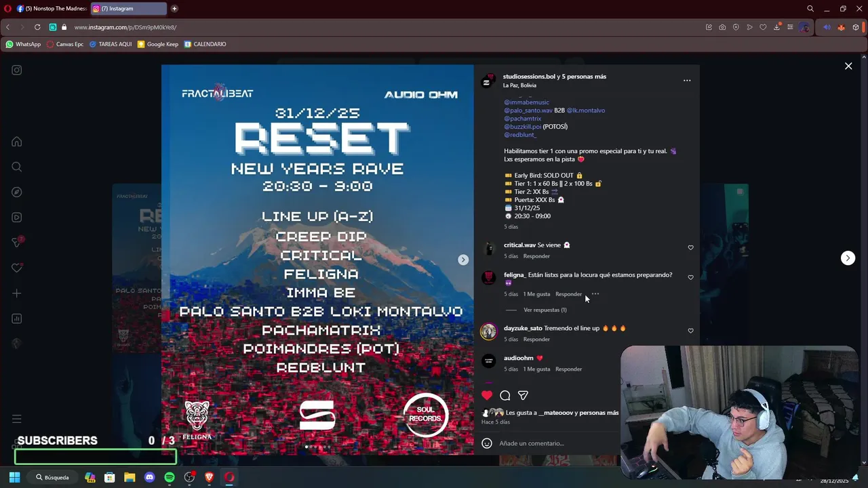Open the emoji picker in the comment box
Screen dimensions: 868x488
(x=487, y=443)
